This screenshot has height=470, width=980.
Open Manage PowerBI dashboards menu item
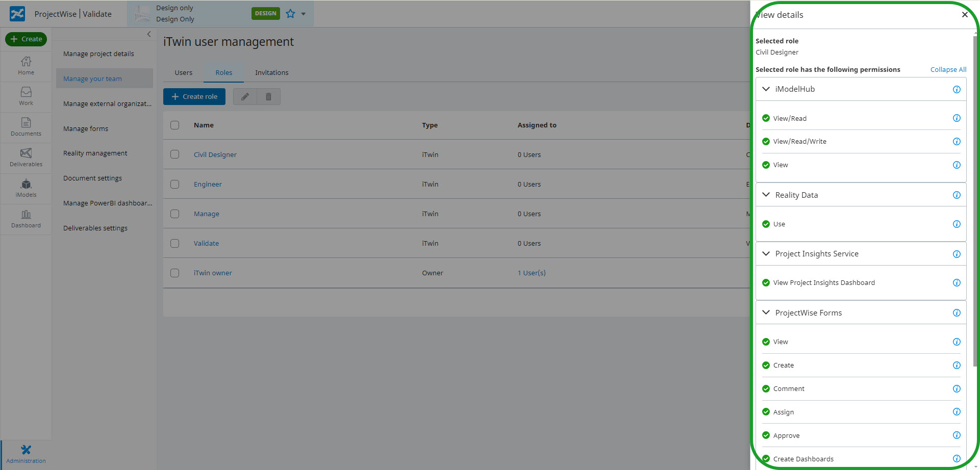point(105,203)
